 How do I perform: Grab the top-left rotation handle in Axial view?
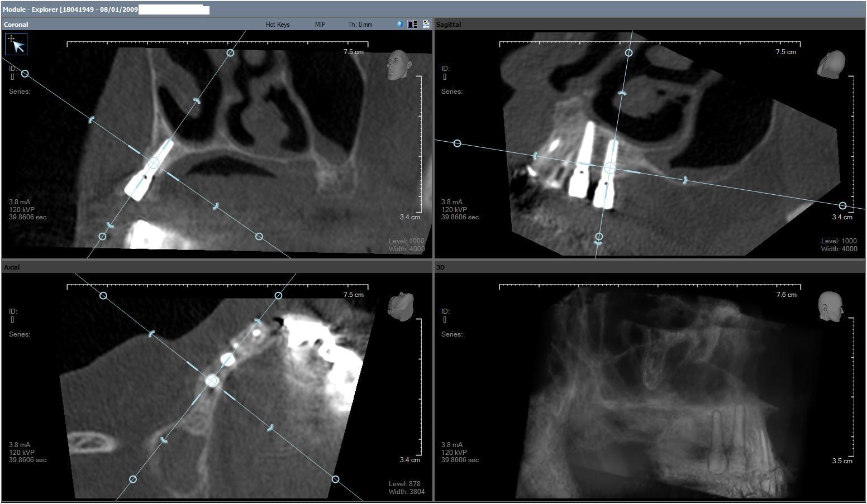(x=103, y=295)
